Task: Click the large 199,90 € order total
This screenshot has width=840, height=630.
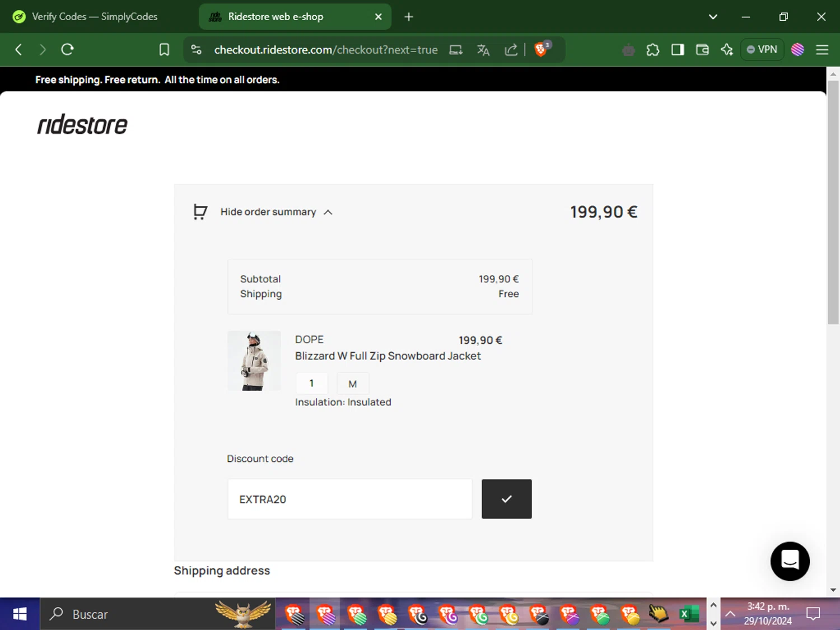Action: [x=604, y=212]
